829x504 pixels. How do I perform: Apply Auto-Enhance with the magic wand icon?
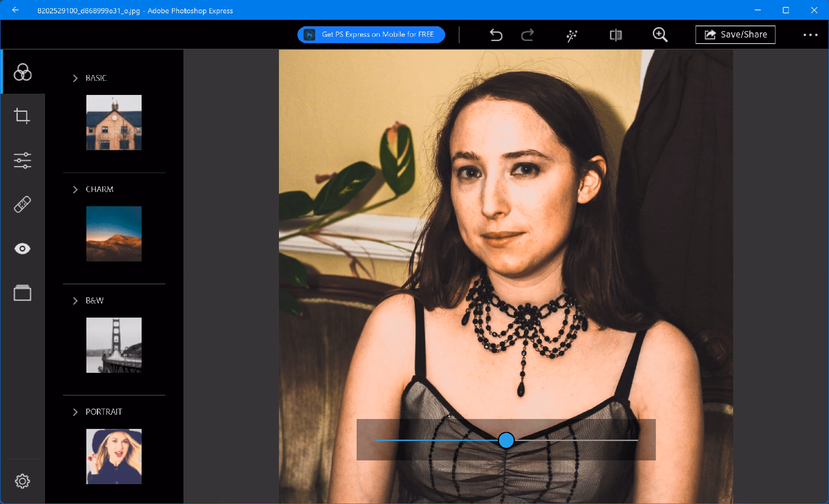tap(571, 35)
